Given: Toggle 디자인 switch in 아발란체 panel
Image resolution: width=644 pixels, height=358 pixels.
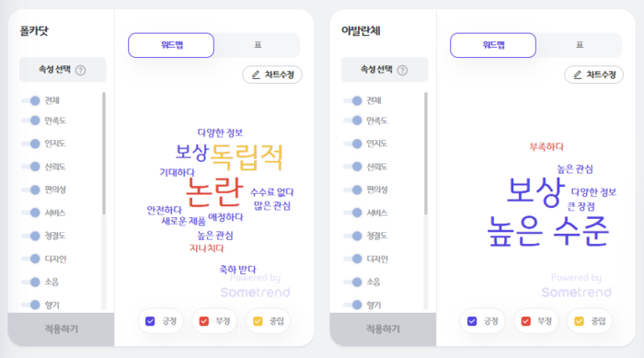Looking at the screenshot, I should click(353, 259).
